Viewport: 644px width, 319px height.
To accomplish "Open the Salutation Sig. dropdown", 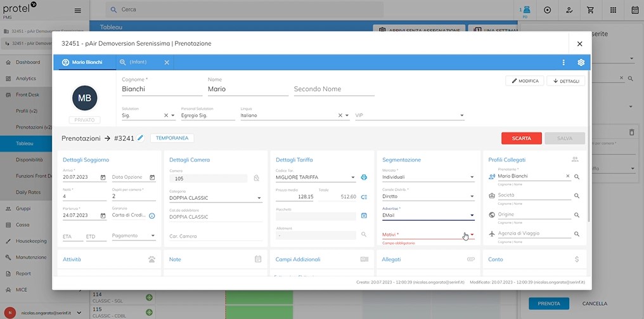I will click(x=173, y=115).
